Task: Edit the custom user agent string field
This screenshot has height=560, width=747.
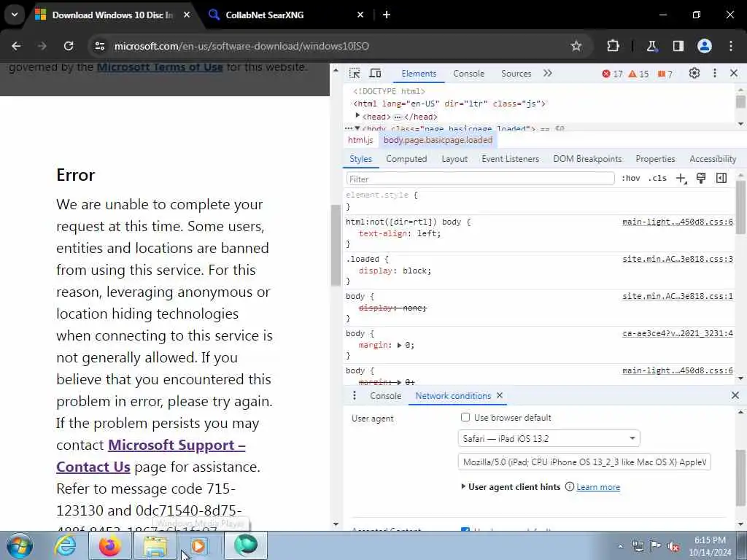Action: click(x=584, y=462)
